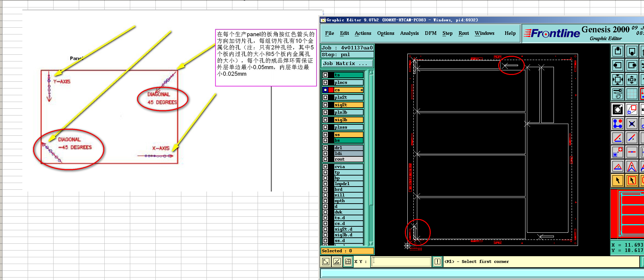
Task: Toggle the checkbox for layer pln2t
Action: tap(325, 97)
